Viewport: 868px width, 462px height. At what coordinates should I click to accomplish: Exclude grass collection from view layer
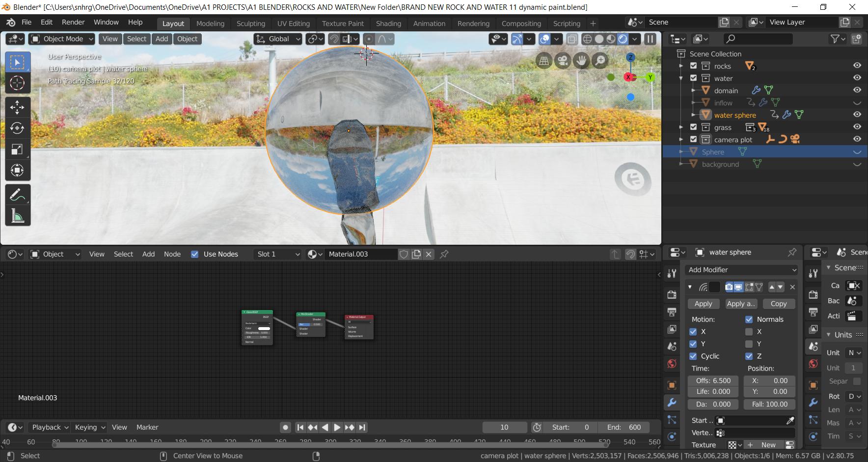[x=693, y=127]
